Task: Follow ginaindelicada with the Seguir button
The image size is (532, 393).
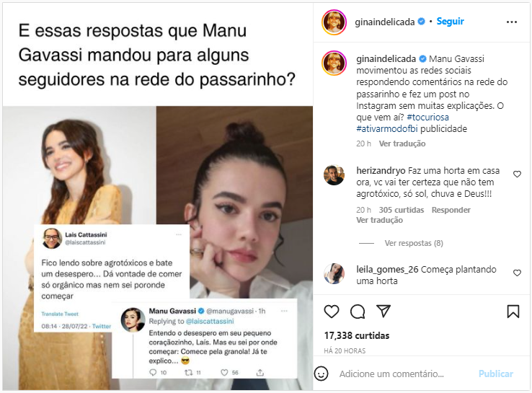Action: [450, 22]
